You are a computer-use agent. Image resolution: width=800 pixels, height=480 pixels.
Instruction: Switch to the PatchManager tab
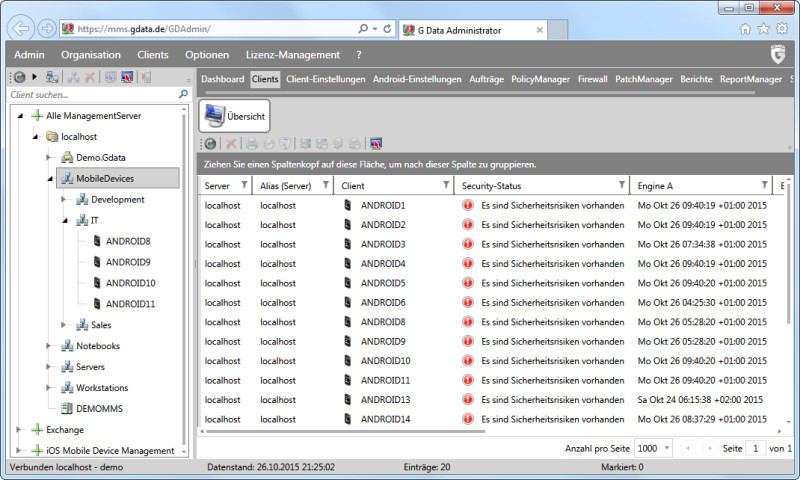643,79
